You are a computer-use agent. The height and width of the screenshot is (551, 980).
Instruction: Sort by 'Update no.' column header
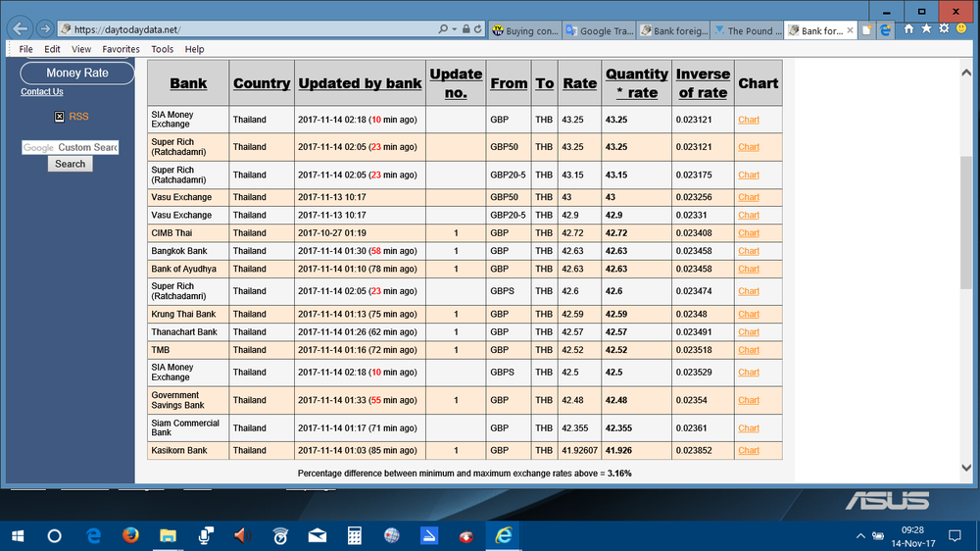[x=456, y=83]
